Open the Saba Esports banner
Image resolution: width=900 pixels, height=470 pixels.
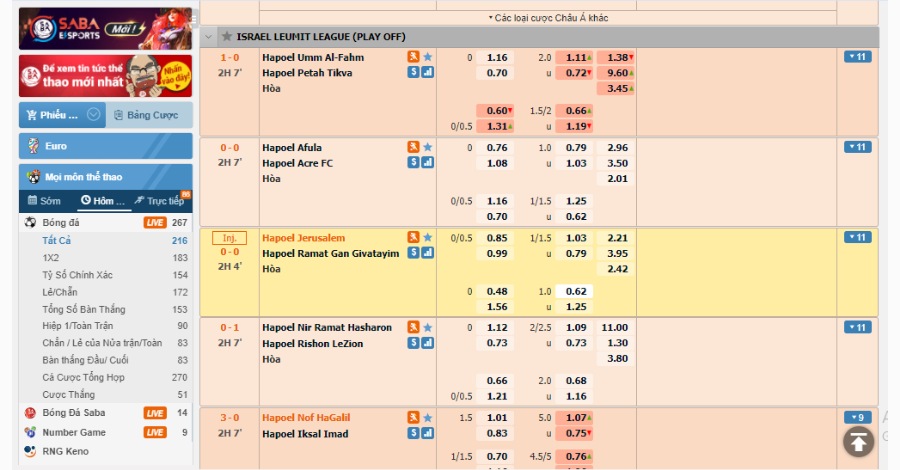click(x=106, y=29)
